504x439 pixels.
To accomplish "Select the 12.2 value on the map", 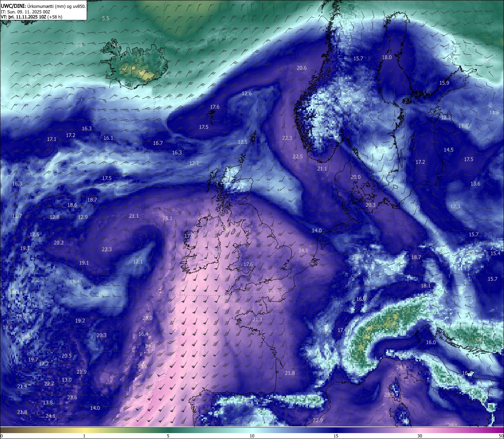I will (x=44, y=364).
